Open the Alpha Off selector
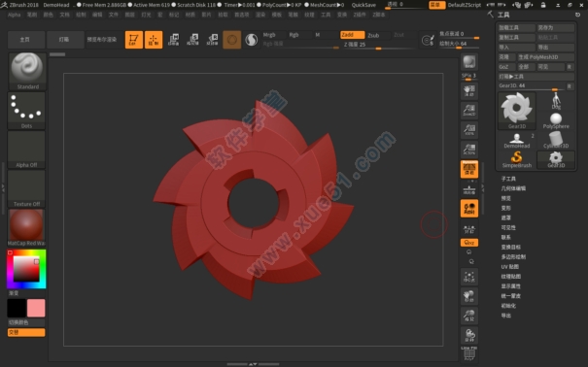 pyautogui.click(x=26, y=150)
